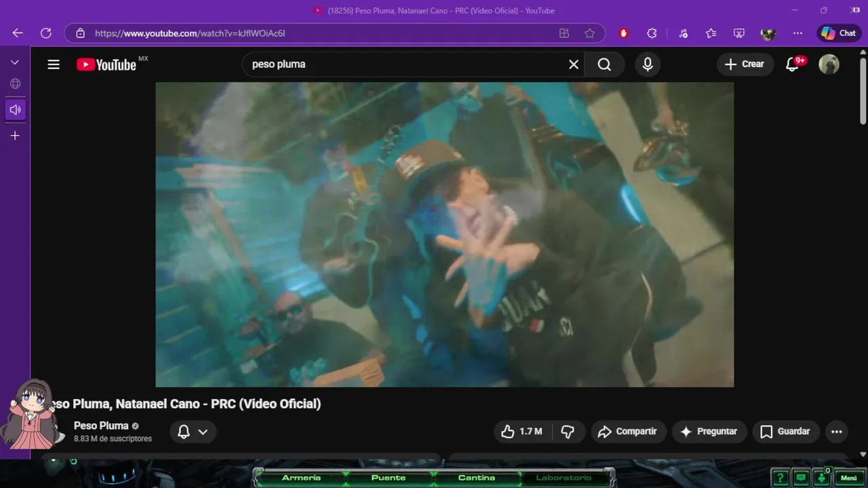
Task: Open subscription notification bell dropdown
Action: point(193,432)
